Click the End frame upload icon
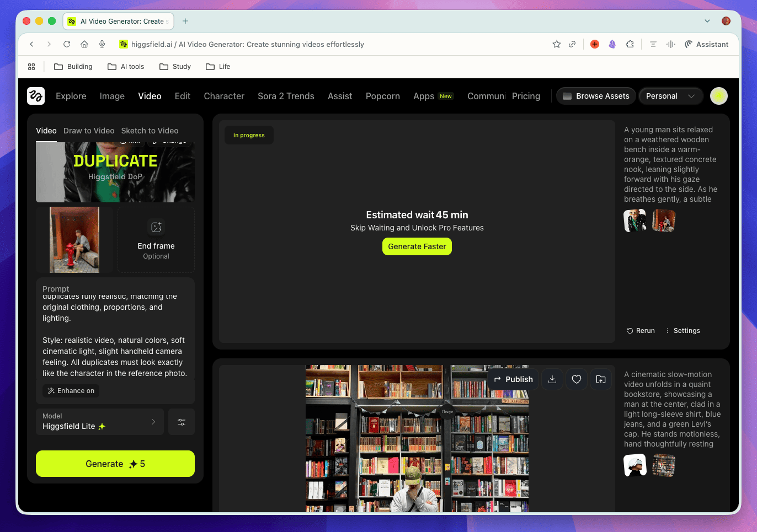This screenshot has height=532, width=757. coord(156,227)
